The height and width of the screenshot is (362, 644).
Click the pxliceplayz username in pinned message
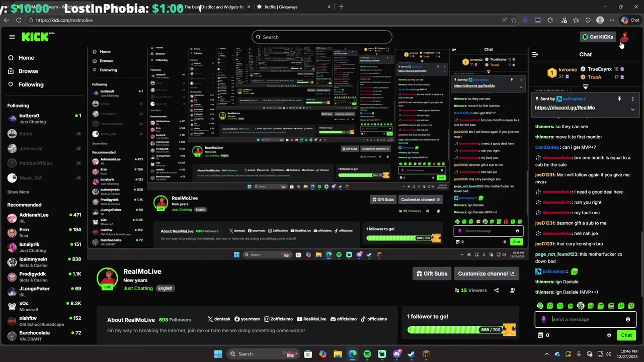[574, 99]
